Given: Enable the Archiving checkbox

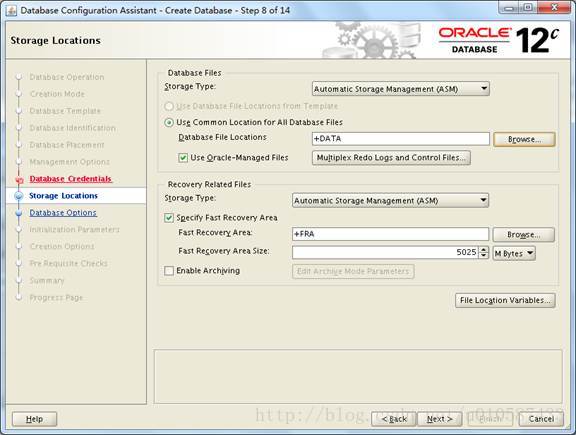Looking at the screenshot, I should pos(169,271).
